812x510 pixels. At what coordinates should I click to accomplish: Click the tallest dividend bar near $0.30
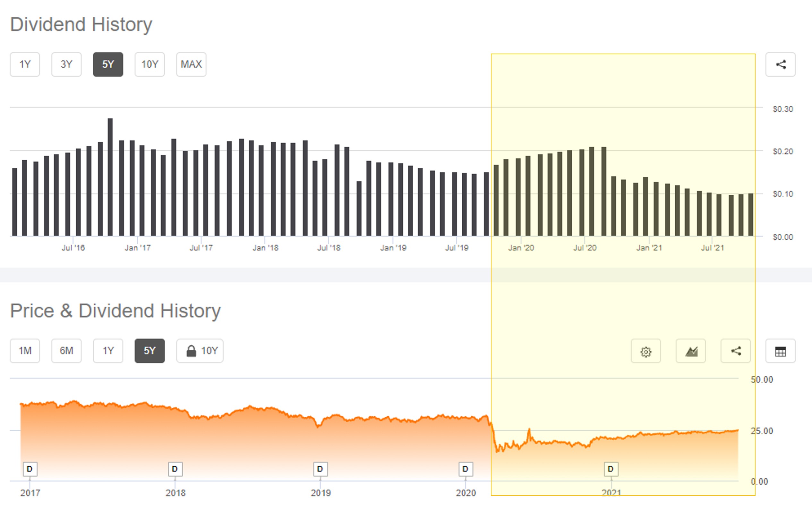(110, 177)
